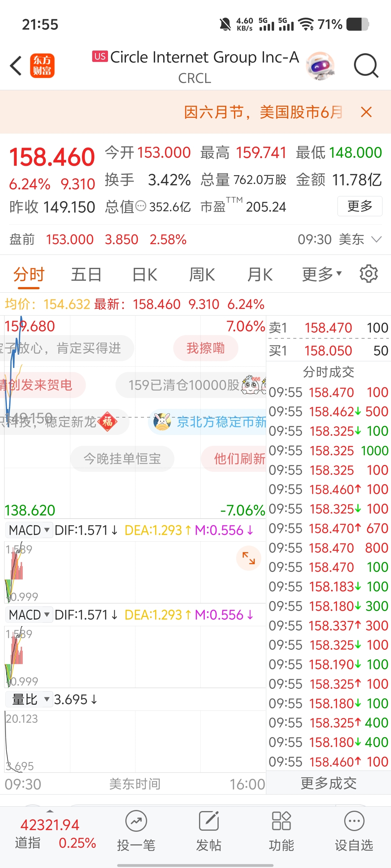The image size is (391, 868).
Task: Tap the intraday price chart area
Action: (135, 417)
